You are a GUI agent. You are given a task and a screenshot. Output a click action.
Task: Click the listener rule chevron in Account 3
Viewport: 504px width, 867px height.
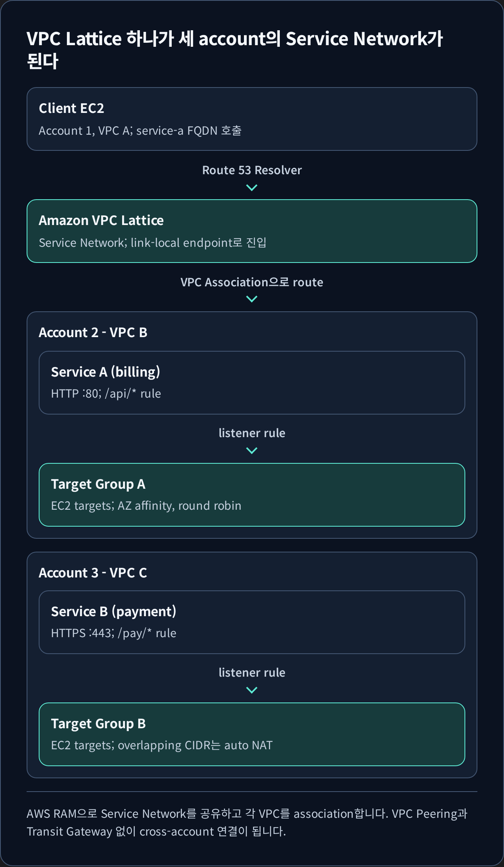click(252, 690)
